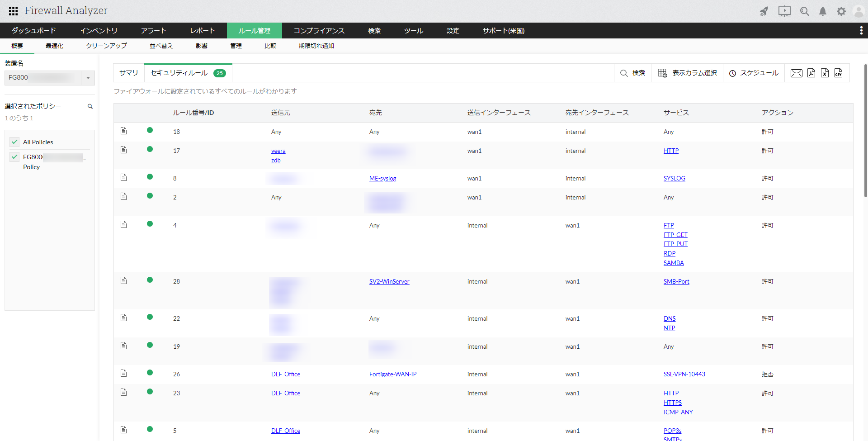Open the vertical three-dot menu
Screen dimensions: 868x441
861,30
